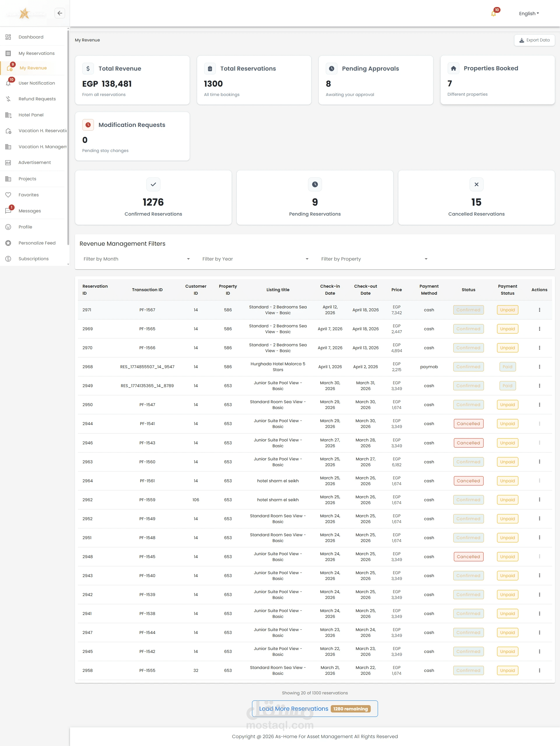Image resolution: width=560 pixels, height=746 pixels.
Task: Open Subscriptions in sidebar
Action: [x=33, y=259]
